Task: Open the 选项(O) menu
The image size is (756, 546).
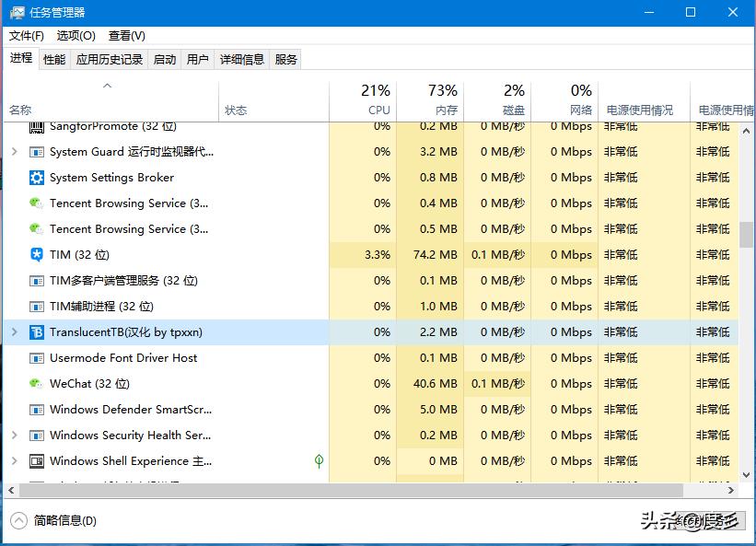Action: click(x=76, y=36)
